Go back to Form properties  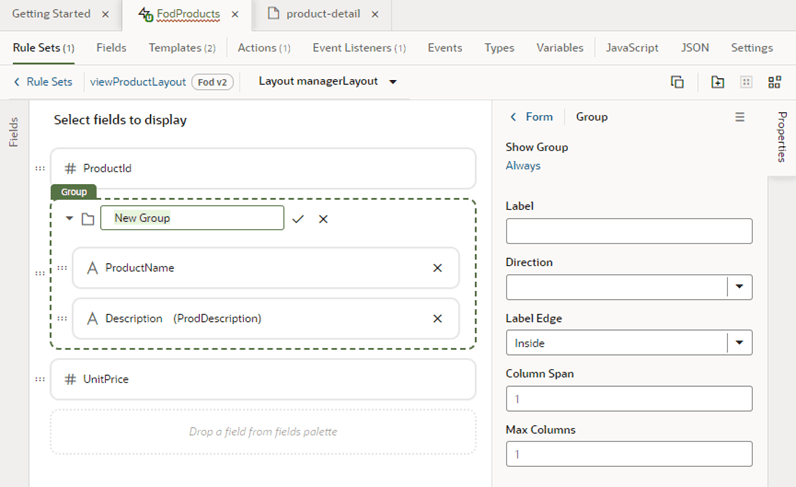[x=531, y=117]
